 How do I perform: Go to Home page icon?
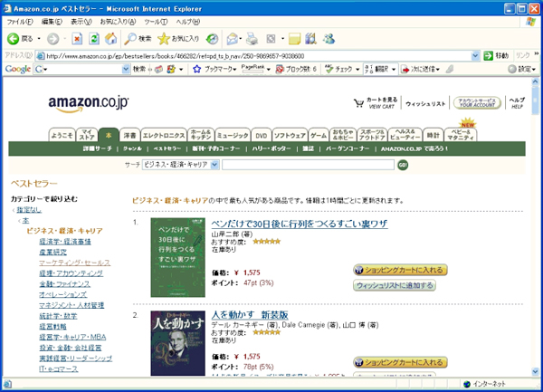coord(110,39)
